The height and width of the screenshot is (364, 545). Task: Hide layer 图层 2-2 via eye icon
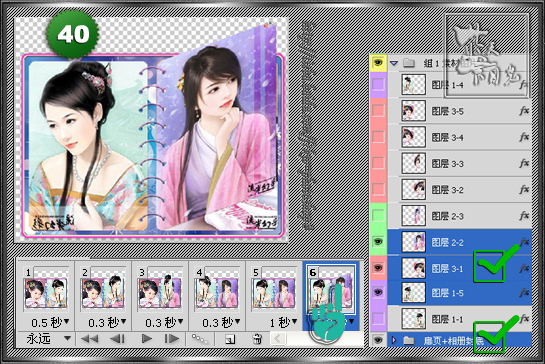[x=378, y=241]
